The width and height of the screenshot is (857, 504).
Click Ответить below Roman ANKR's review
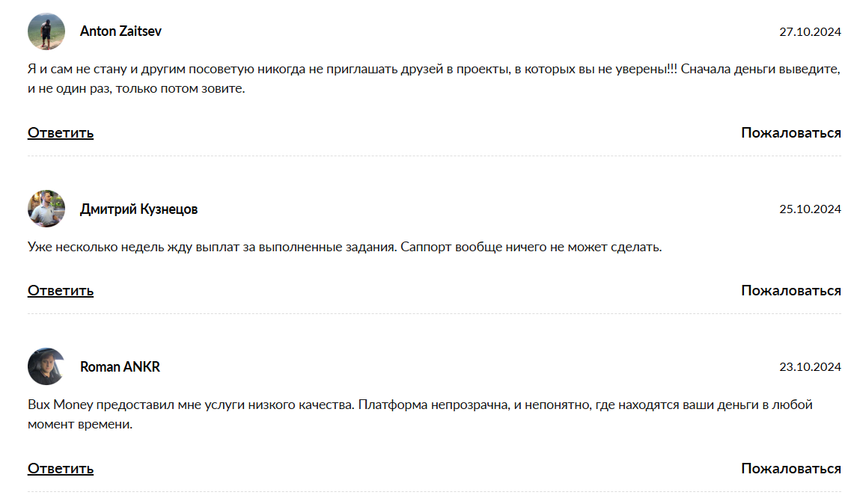point(61,469)
